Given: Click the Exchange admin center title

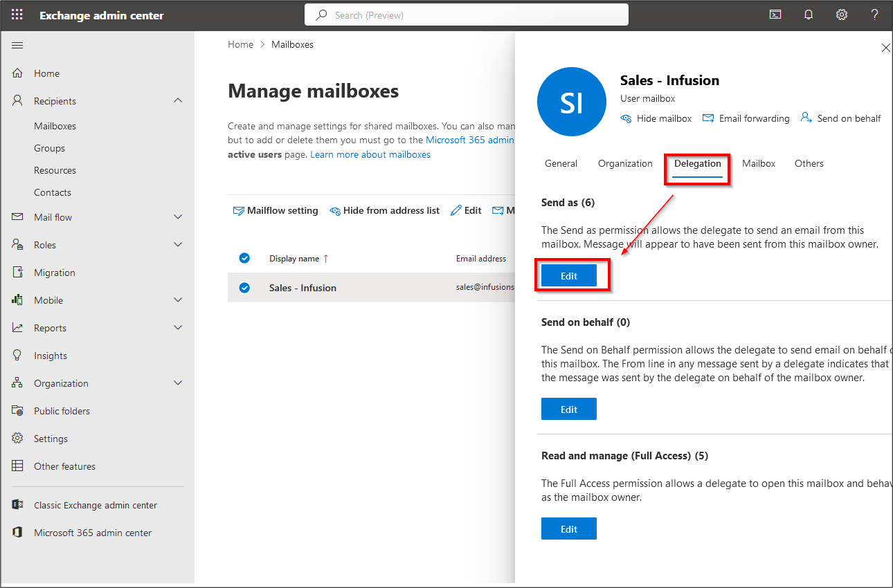Looking at the screenshot, I should pos(102,15).
